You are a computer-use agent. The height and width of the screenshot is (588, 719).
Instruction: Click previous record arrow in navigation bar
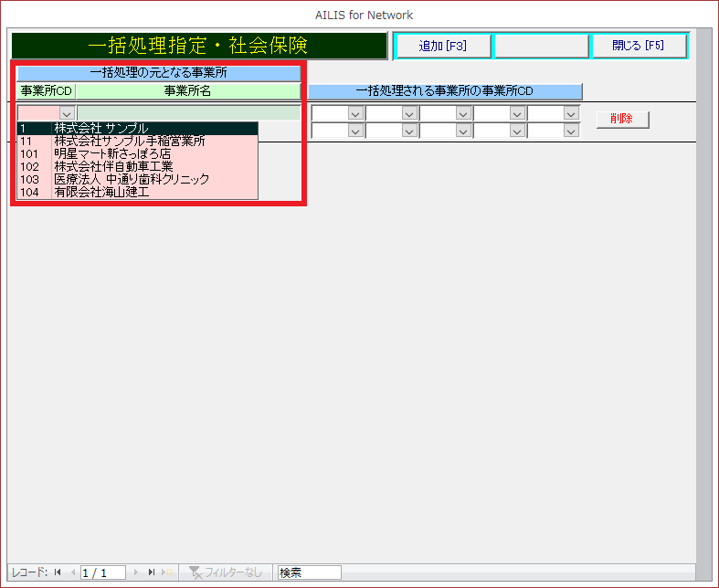coord(72,572)
